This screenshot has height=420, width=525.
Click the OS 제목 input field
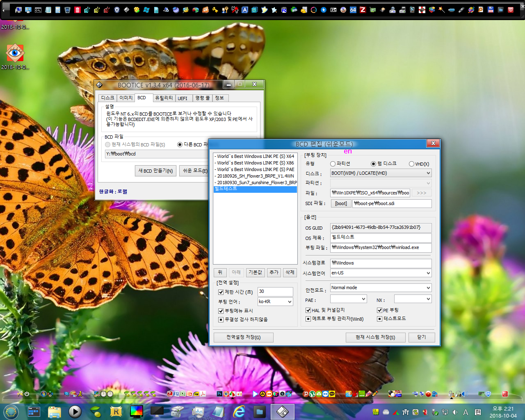pyautogui.click(x=381, y=238)
